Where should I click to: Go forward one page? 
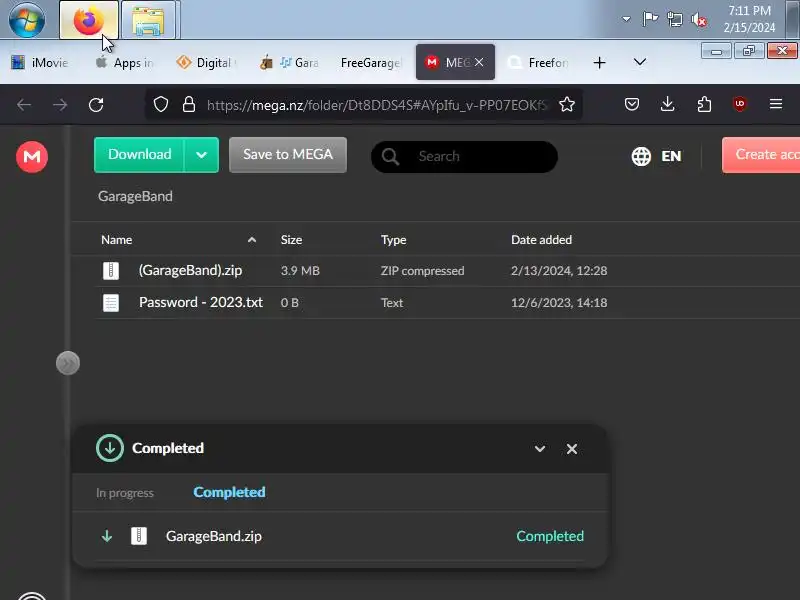(60, 105)
